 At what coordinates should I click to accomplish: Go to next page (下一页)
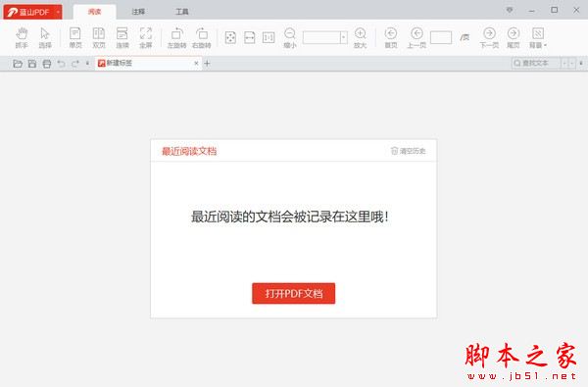coord(489,37)
